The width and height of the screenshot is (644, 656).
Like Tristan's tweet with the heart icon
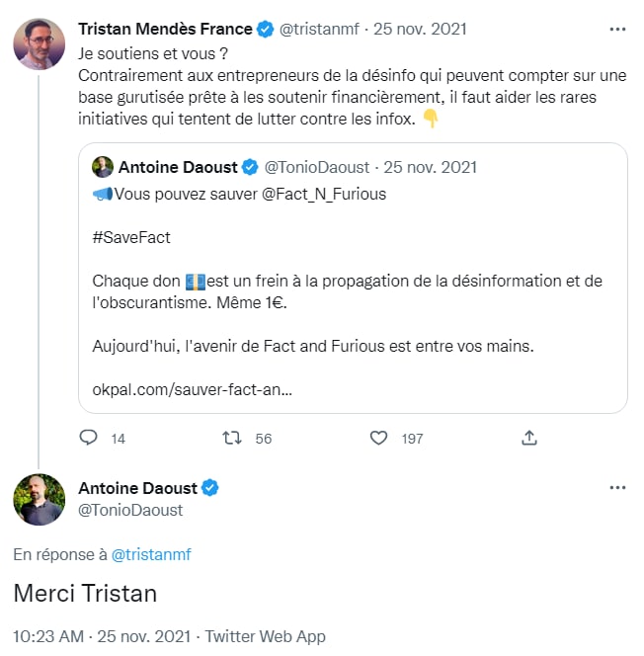(x=377, y=438)
